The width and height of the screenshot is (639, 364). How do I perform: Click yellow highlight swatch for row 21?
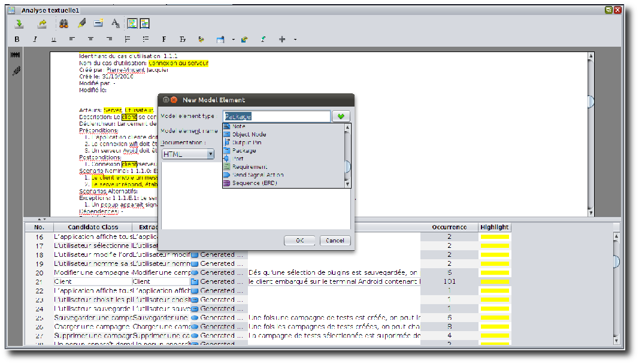pos(494,281)
